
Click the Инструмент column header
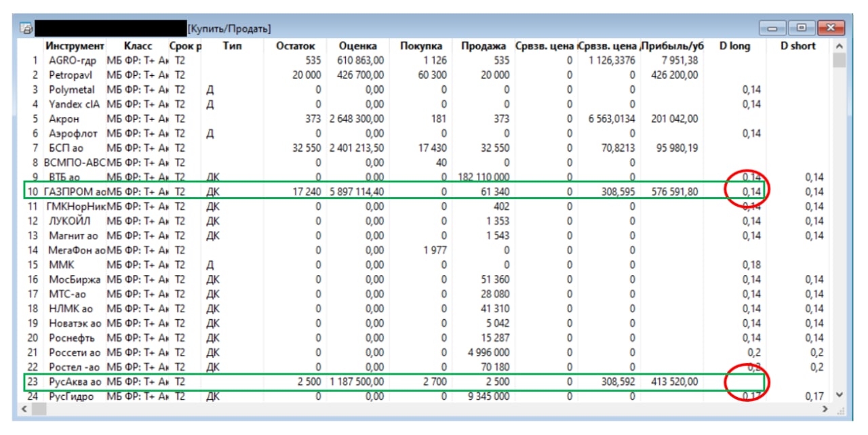(75, 46)
